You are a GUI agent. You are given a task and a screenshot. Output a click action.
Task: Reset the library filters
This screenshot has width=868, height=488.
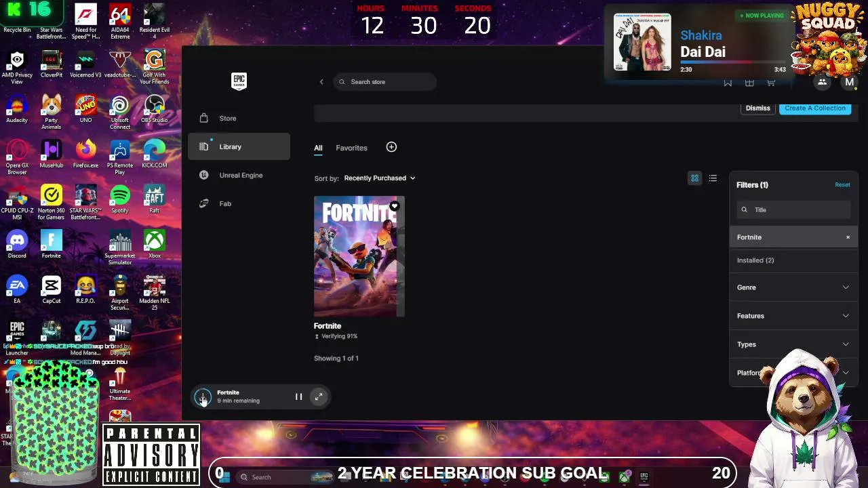click(x=842, y=185)
